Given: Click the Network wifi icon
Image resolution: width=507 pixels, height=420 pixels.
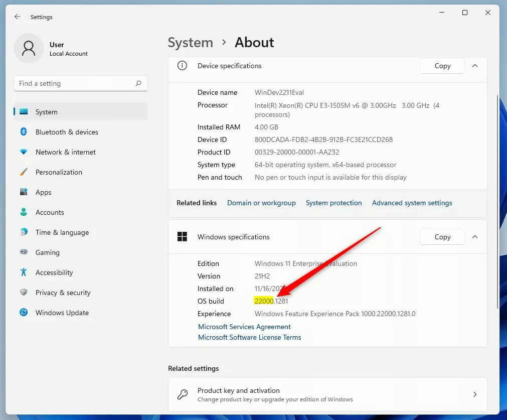Looking at the screenshot, I should click(x=24, y=152).
